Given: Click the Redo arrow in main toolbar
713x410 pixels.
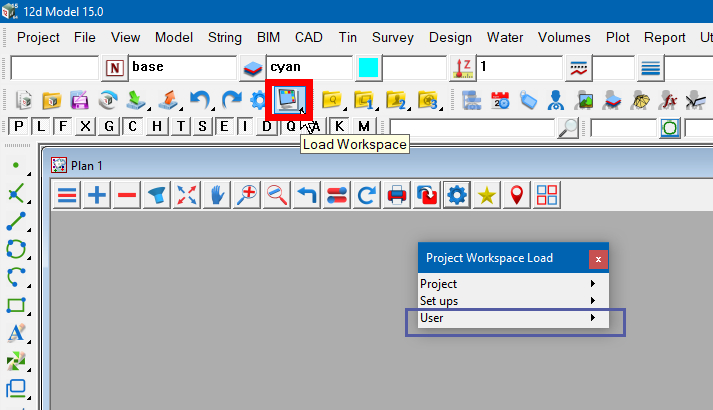Looking at the screenshot, I should [231, 100].
